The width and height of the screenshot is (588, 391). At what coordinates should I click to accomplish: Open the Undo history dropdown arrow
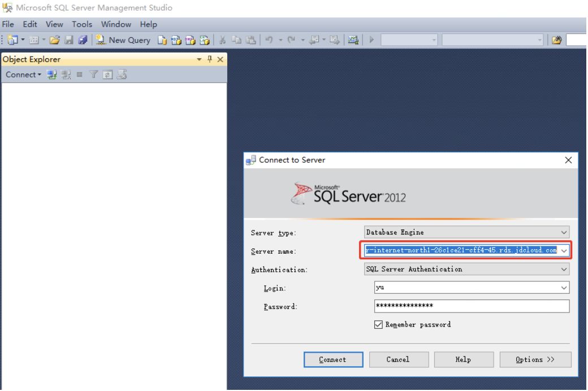pyautogui.click(x=280, y=40)
